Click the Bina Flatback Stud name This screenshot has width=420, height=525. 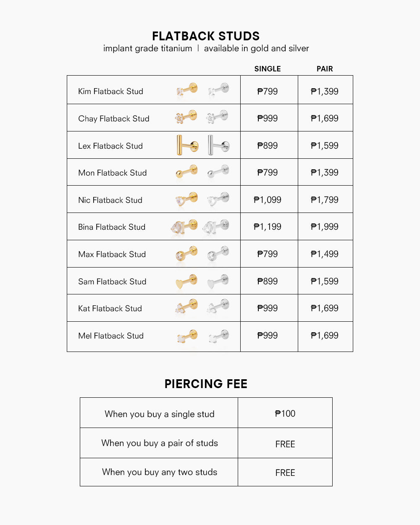click(x=112, y=227)
